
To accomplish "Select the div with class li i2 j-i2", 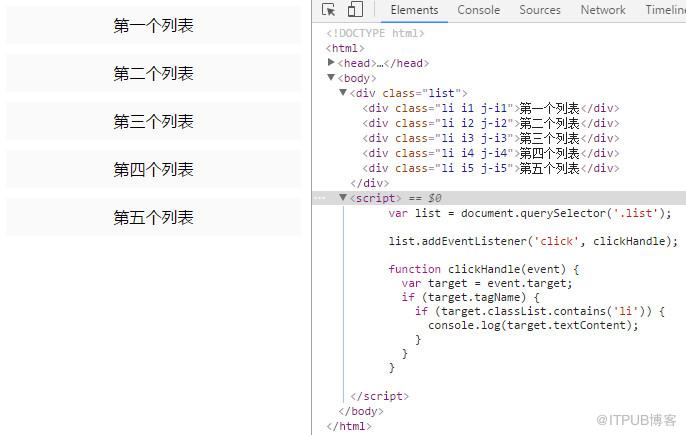I will [490, 123].
